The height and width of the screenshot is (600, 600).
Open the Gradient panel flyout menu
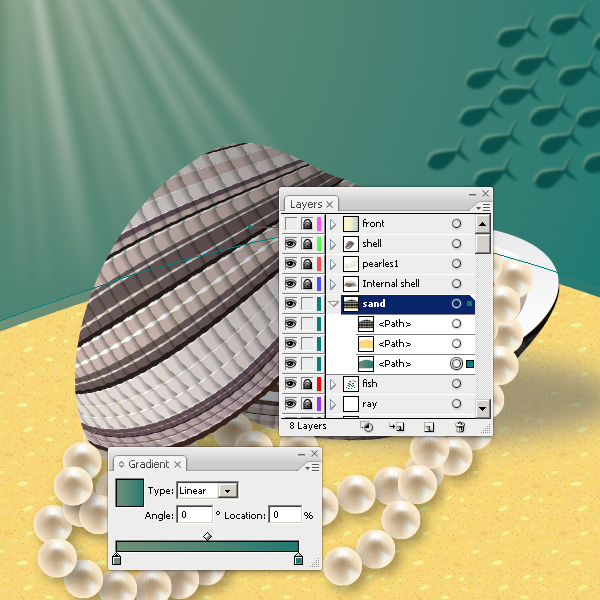pos(312,468)
